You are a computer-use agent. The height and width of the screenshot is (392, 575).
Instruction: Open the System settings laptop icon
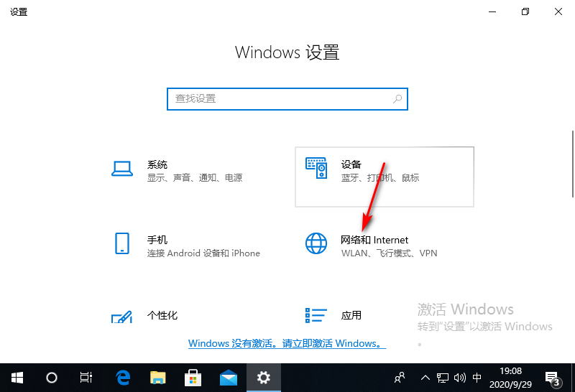click(122, 169)
